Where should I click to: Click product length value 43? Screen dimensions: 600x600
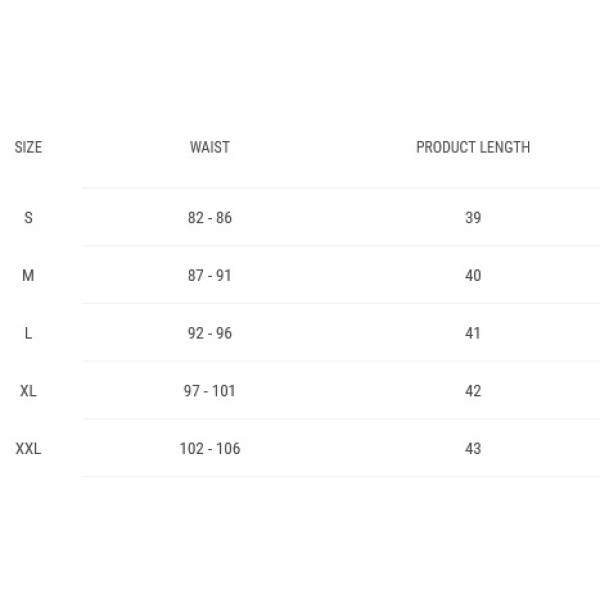tap(473, 449)
